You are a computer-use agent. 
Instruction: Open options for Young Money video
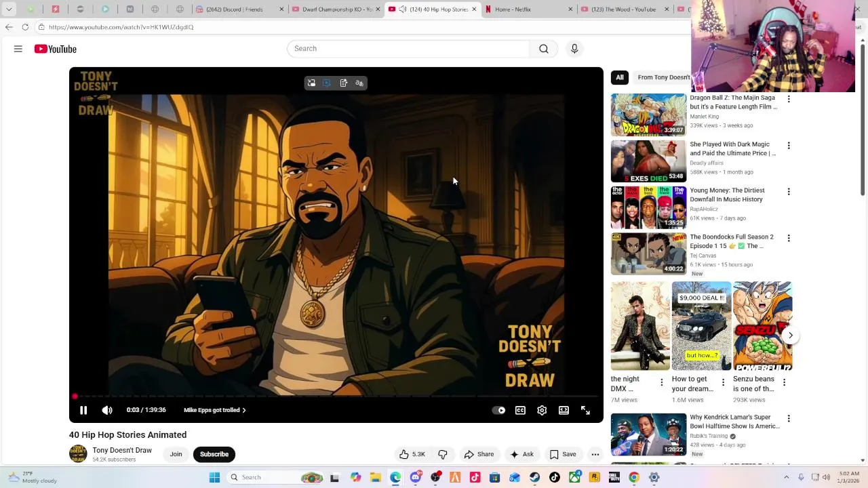point(788,192)
